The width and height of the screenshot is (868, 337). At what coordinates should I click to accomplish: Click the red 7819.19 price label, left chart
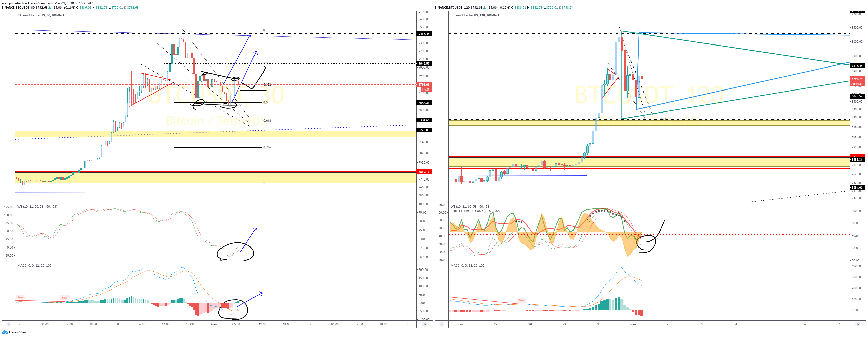(424, 172)
